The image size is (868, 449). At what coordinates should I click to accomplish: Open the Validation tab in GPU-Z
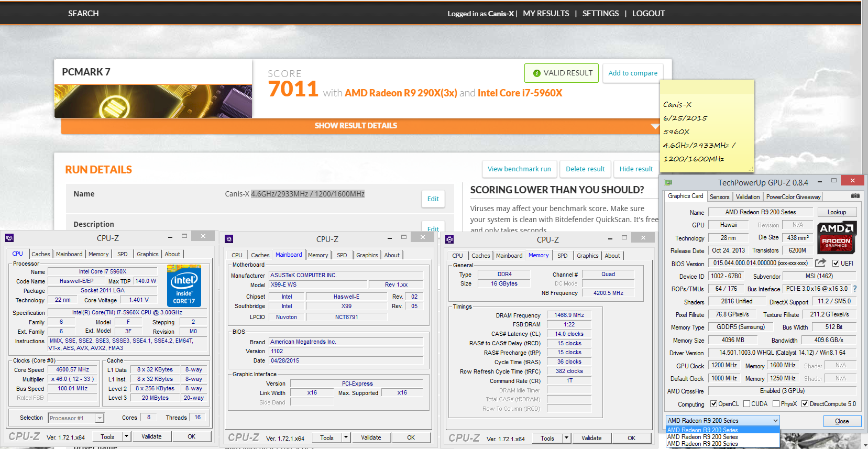[748, 197]
